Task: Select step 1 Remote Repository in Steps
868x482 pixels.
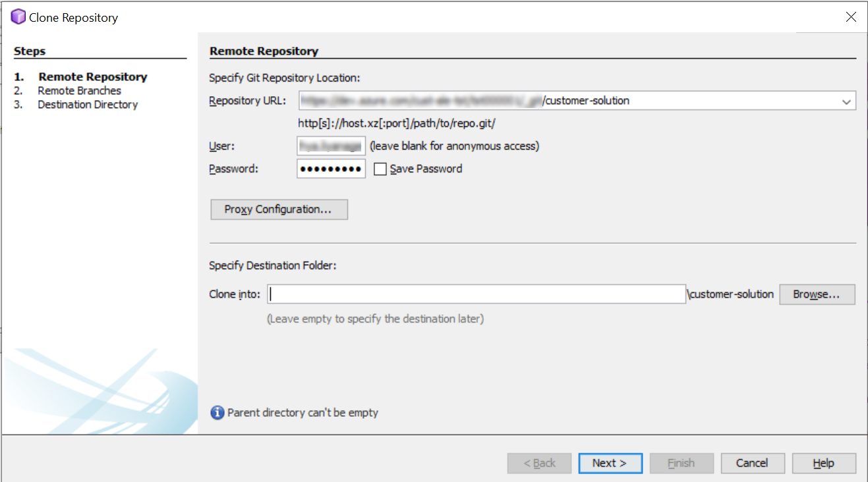Action: [x=92, y=77]
